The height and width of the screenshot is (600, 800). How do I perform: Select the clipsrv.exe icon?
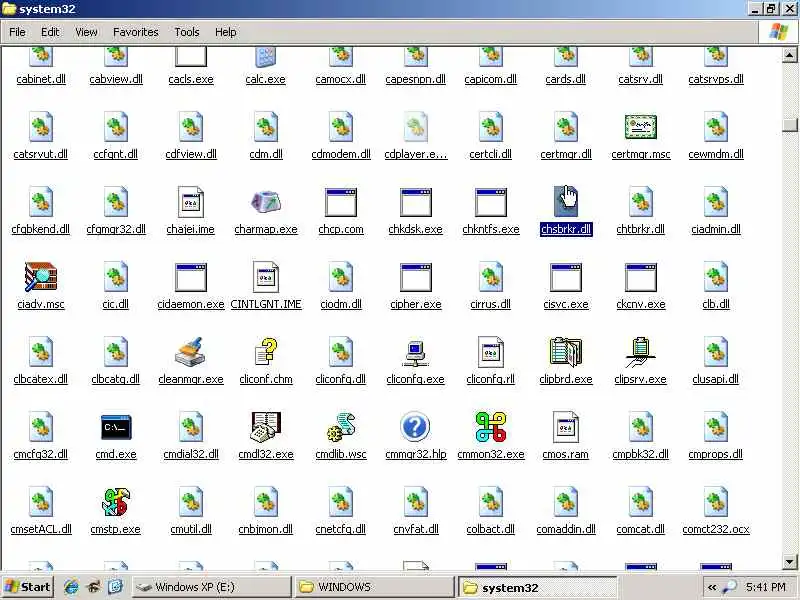click(640, 352)
